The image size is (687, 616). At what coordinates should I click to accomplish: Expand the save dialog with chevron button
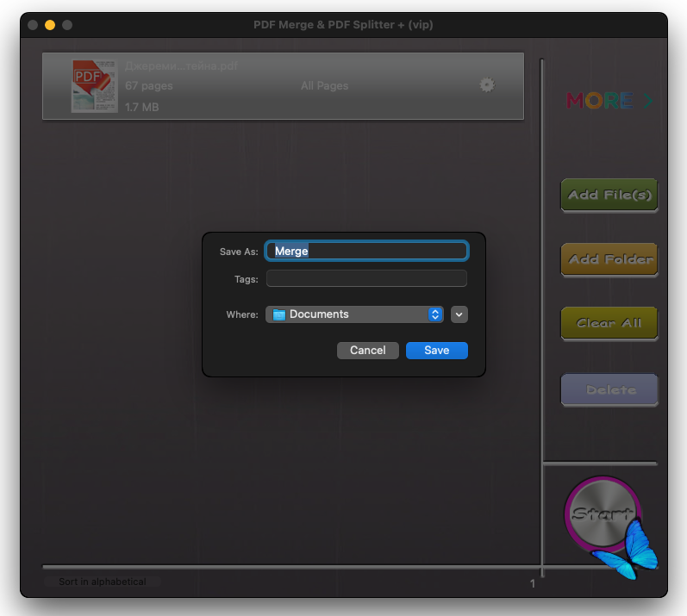pyautogui.click(x=459, y=314)
